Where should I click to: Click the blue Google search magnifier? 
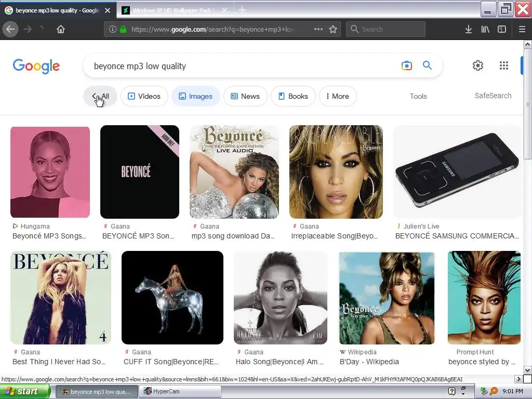[427, 65]
